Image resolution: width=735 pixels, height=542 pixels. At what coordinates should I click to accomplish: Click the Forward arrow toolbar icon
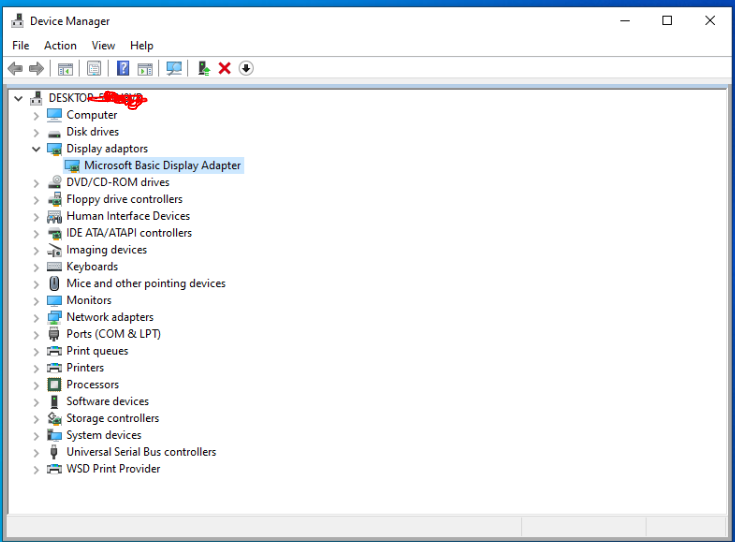tap(36, 68)
